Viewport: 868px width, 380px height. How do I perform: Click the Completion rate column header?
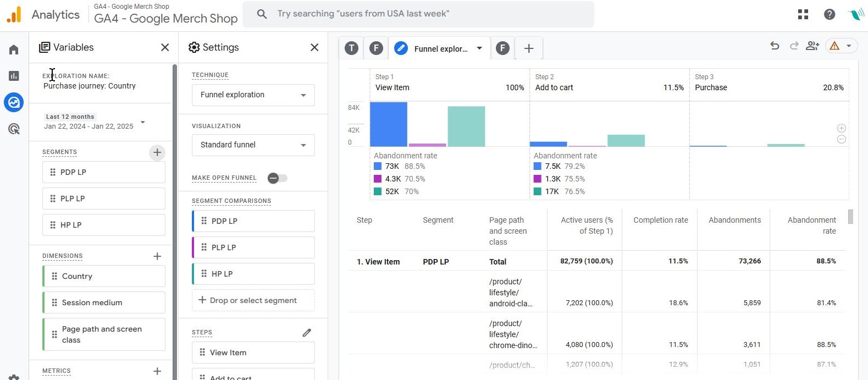click(661, 220)
